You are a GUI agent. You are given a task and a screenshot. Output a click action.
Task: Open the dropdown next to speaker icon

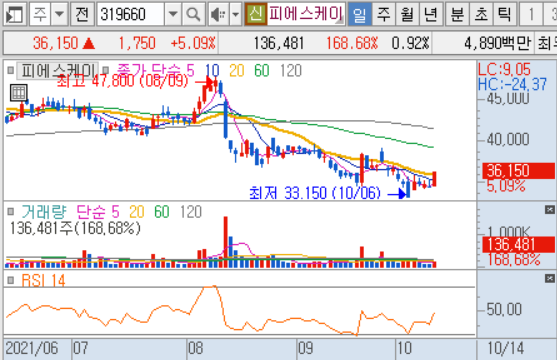(235, 15)
